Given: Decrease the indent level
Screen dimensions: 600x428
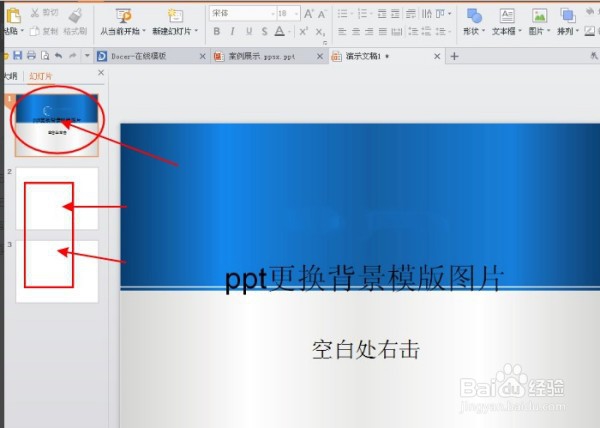Looking at the screenshot, I should pos(382,14).
